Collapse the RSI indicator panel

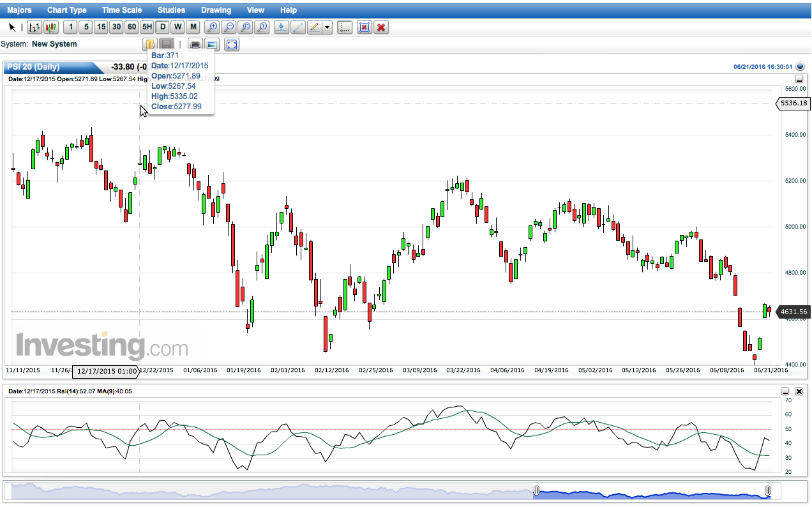786,391
